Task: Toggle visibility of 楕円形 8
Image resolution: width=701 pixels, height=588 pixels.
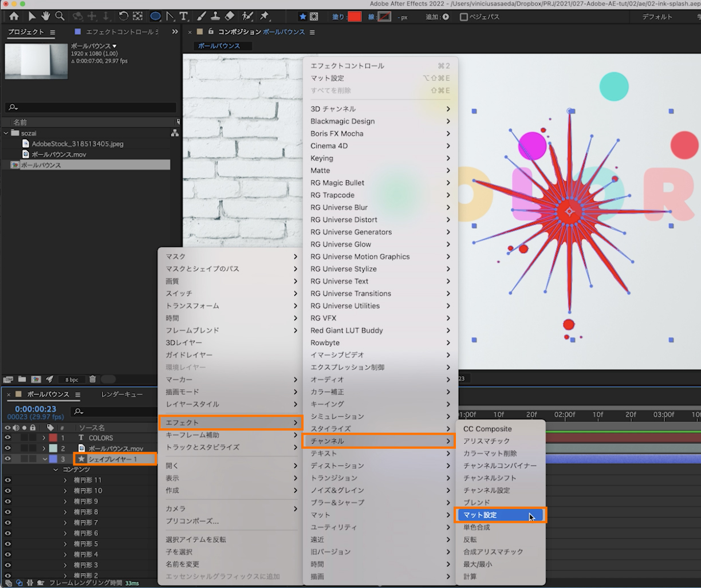Action: (x=8, y=512)
